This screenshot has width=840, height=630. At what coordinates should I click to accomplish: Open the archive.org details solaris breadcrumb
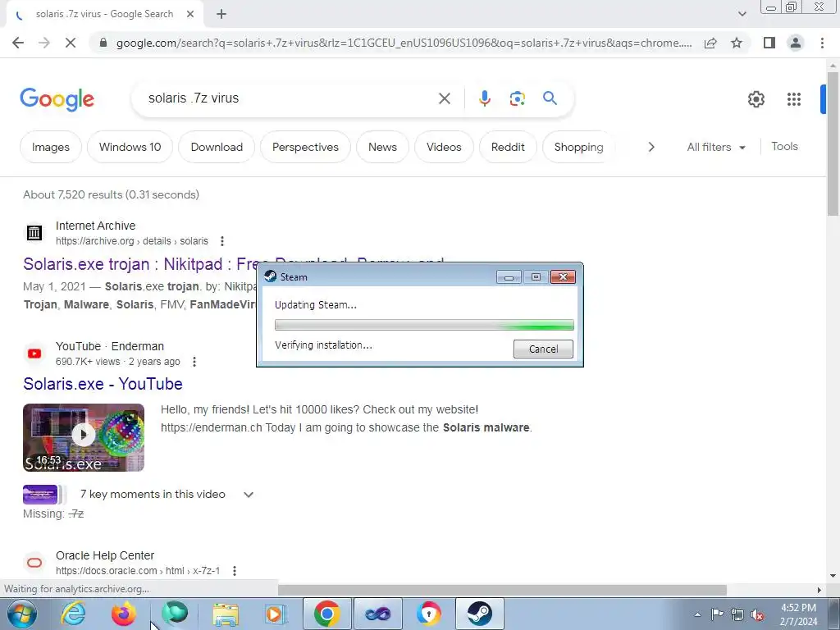click(x=132, y=241)
